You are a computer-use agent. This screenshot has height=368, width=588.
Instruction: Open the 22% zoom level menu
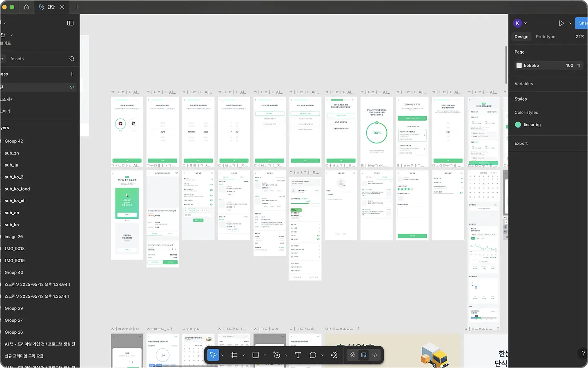pyautogui.click(x=580, y=37)
